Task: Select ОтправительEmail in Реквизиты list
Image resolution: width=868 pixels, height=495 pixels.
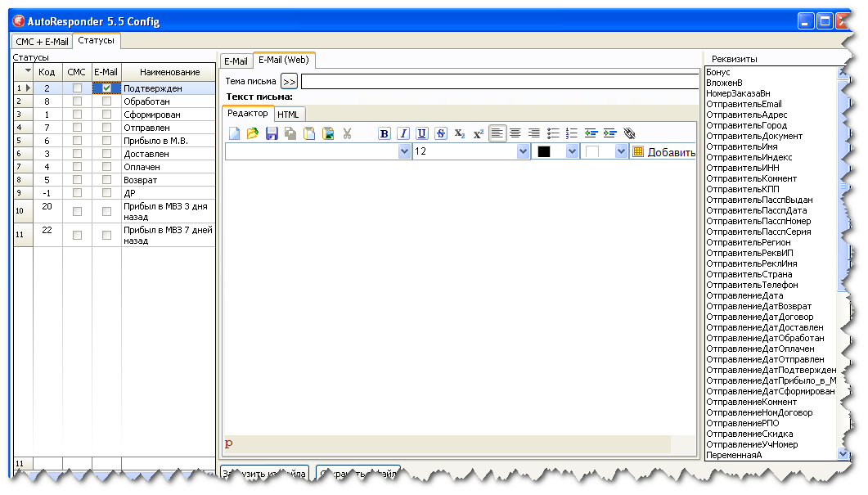Action: click(x=744, y=104)
